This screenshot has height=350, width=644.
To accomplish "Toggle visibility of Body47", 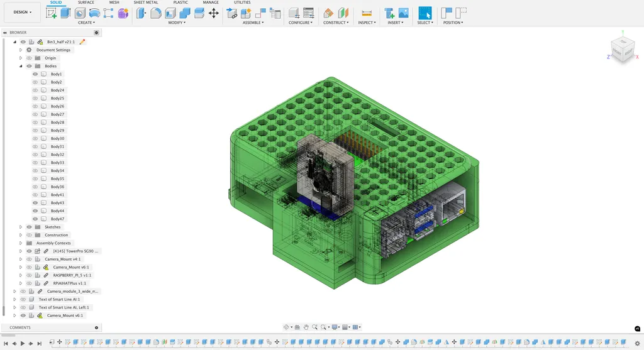I will [x=35, y=219].
